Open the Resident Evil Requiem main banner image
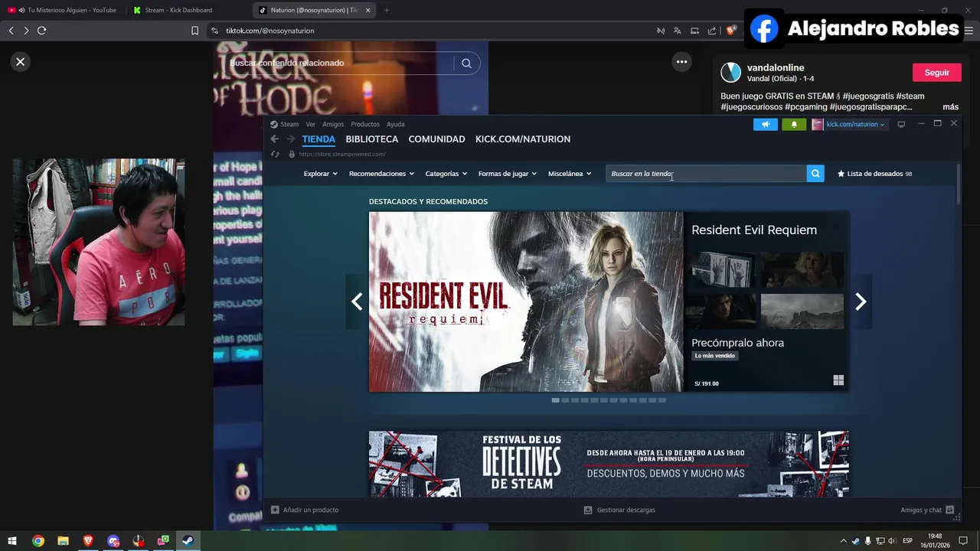Viewport: 980px width, 551px height. tap(526, 302)
